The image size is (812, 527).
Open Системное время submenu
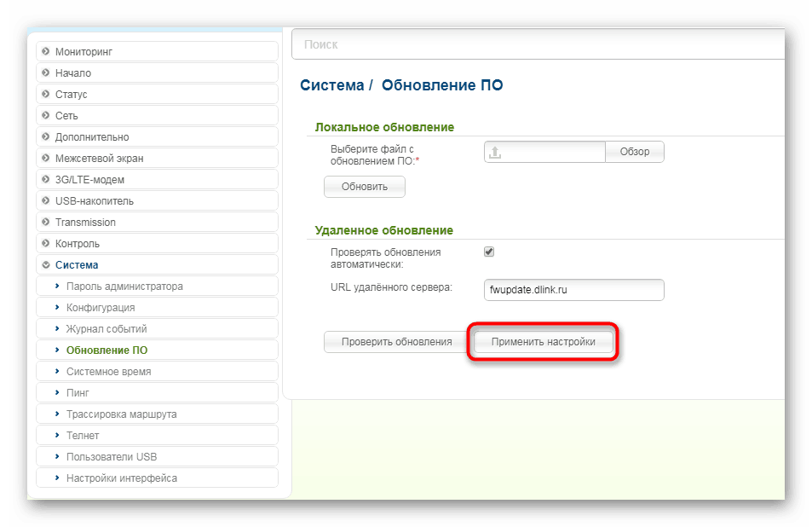coord(157,372)
